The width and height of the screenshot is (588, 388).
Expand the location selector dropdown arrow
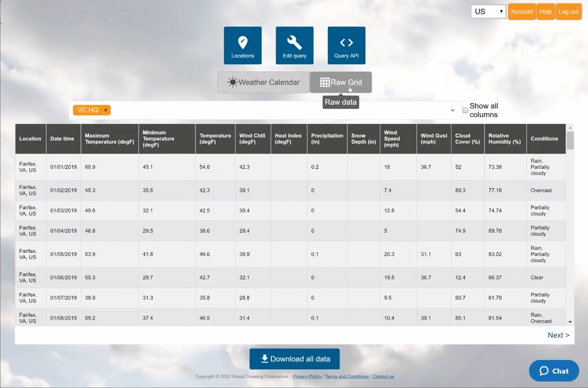pos(452,110)
